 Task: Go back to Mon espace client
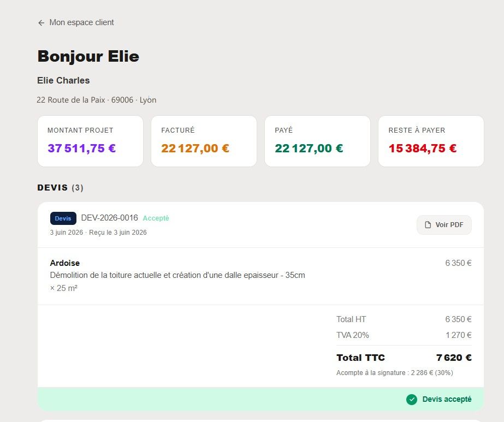[81, 22]
